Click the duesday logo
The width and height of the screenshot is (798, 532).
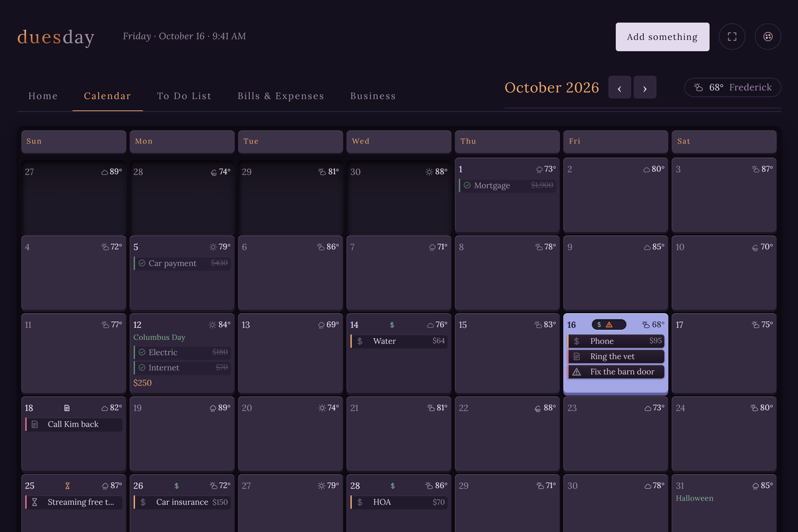tap(56, 37)
